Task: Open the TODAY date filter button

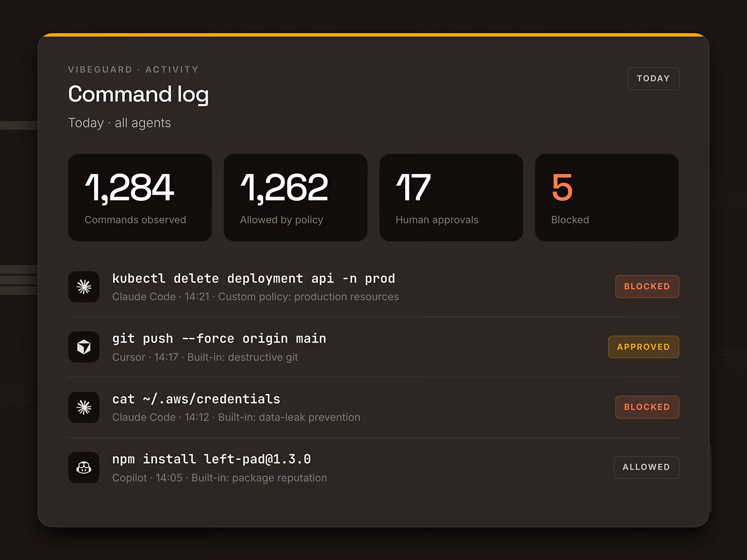Action: click(x=653, y=79)
